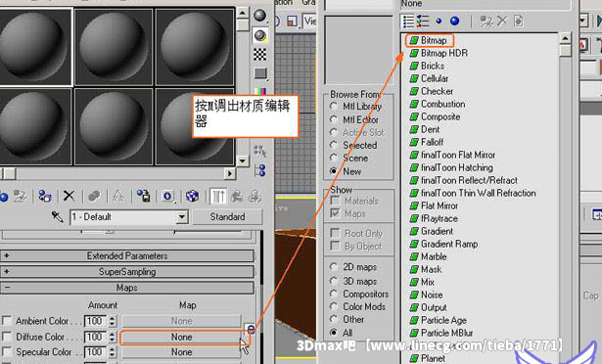Select Noise in the map list
This screenshot has width=602, height=364.
coord(432,295)
